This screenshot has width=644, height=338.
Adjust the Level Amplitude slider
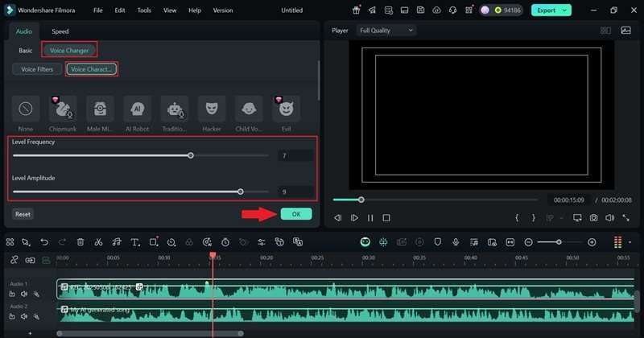coord(241,192)
